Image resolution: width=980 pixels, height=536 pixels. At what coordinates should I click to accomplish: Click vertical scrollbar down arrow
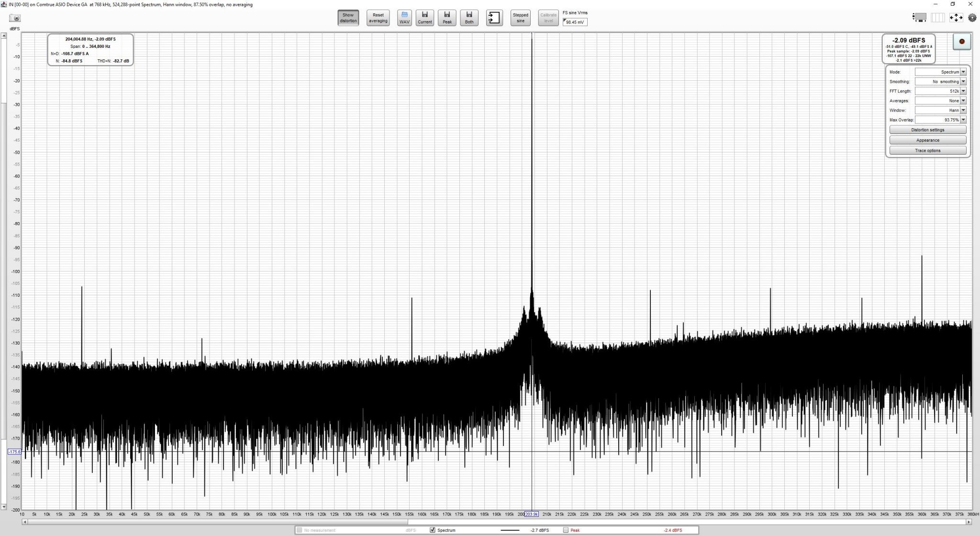(x=3, y=506)
